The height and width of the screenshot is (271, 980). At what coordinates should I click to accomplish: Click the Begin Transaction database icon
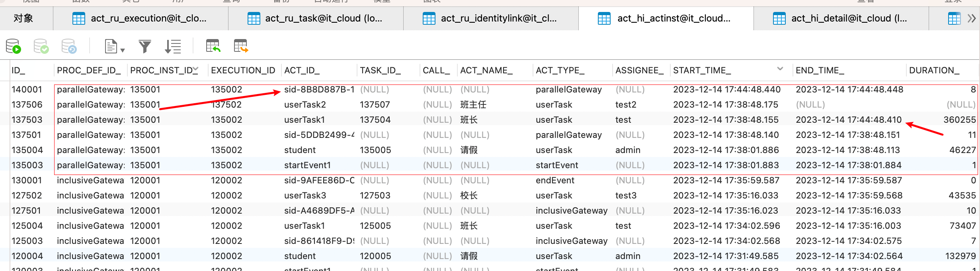tap(13, 46)
